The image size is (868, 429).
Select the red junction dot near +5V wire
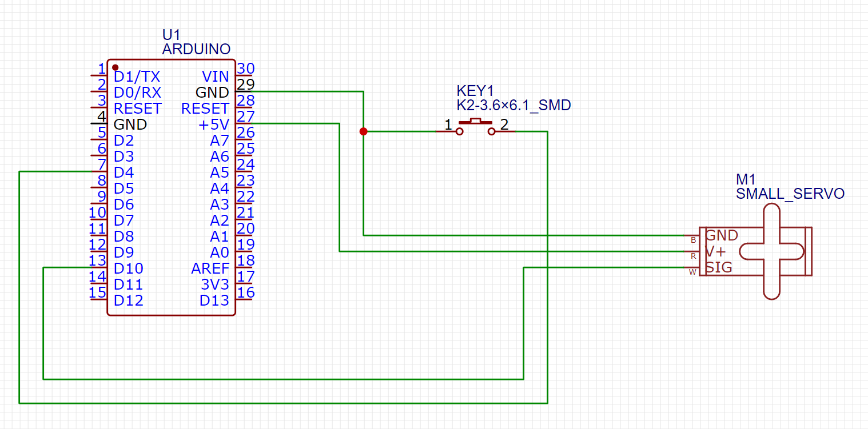pos(364,132)
